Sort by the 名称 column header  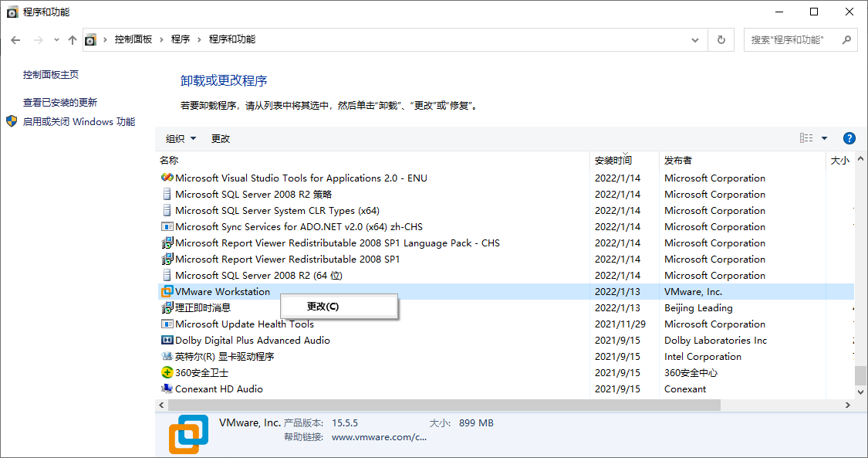tap(169, 160)
